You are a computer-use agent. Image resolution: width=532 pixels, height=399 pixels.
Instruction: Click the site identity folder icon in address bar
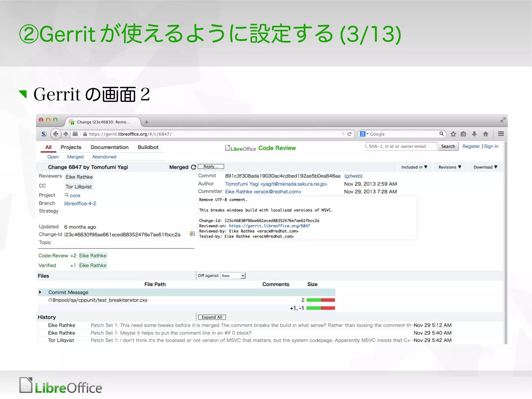click(75, 134)
